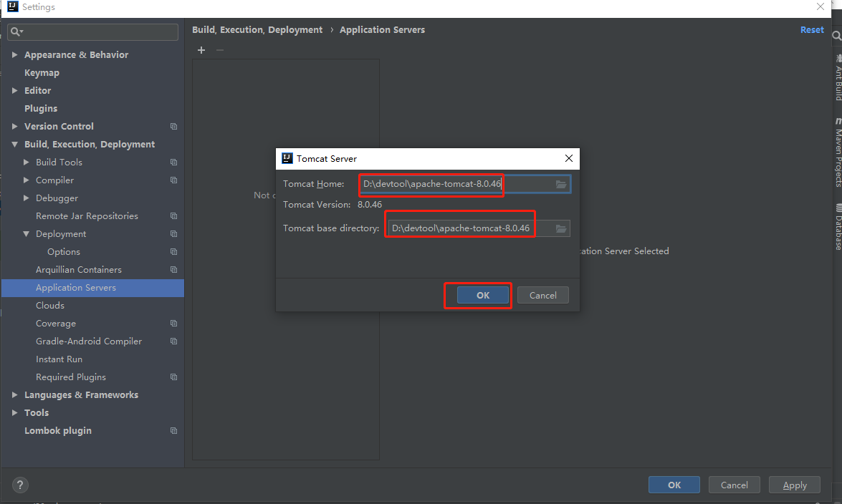Expand the Editor section

pos(14,91)
